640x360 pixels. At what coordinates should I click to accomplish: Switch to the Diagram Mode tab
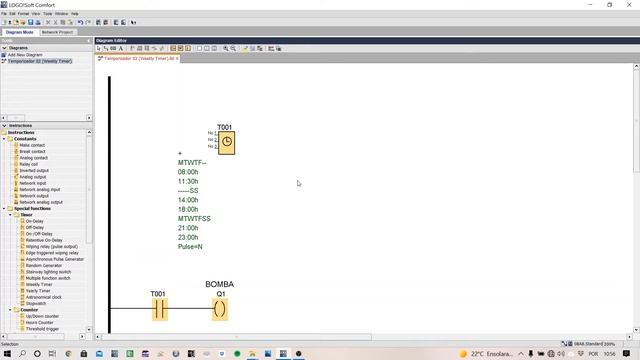(x=19, y=32)
